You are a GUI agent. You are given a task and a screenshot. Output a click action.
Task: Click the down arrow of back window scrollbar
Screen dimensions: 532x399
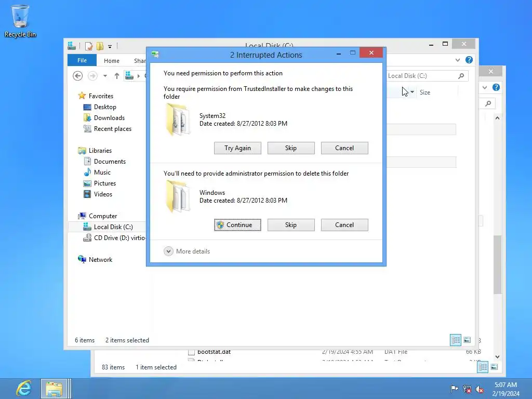(497, 356)
